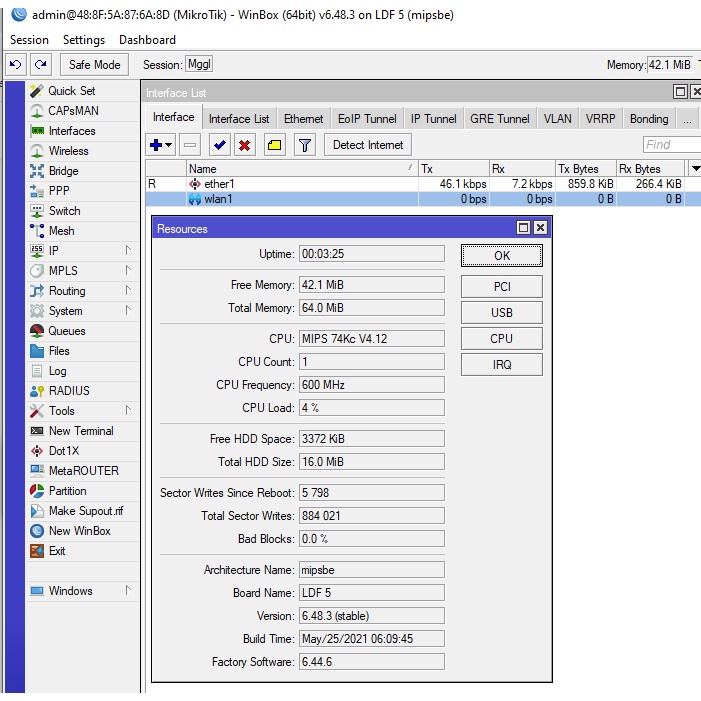Viewport: 701px width, 701px height.
Task: Switch to the GRE Tunnel tab
Action: click(x=499, y=119)
